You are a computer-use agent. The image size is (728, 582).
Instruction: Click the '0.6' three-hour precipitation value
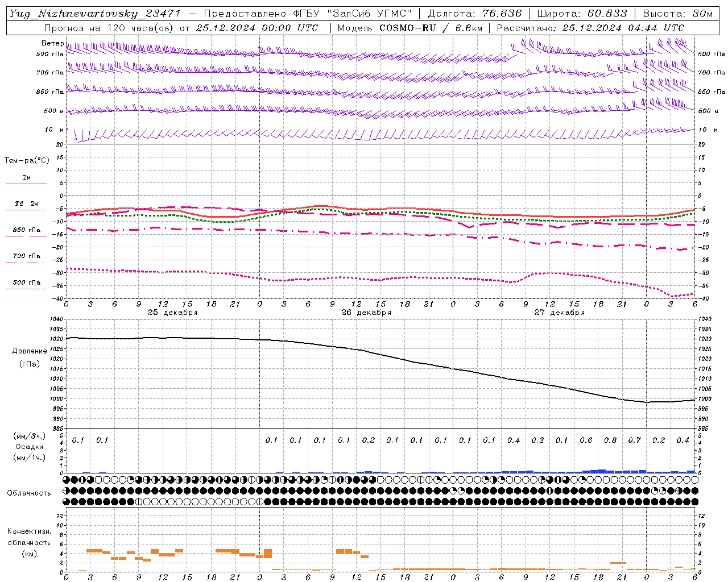(586, 440)
